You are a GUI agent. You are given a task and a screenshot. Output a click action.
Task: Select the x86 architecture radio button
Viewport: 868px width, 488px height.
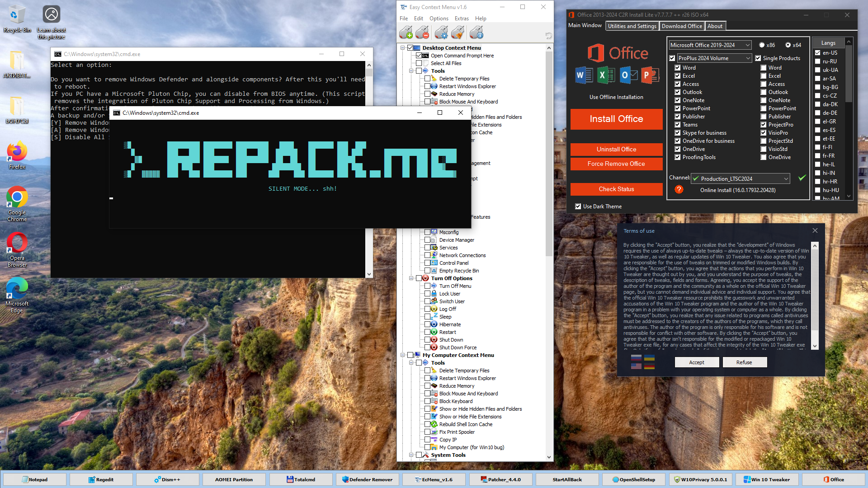tap(762, 45)
